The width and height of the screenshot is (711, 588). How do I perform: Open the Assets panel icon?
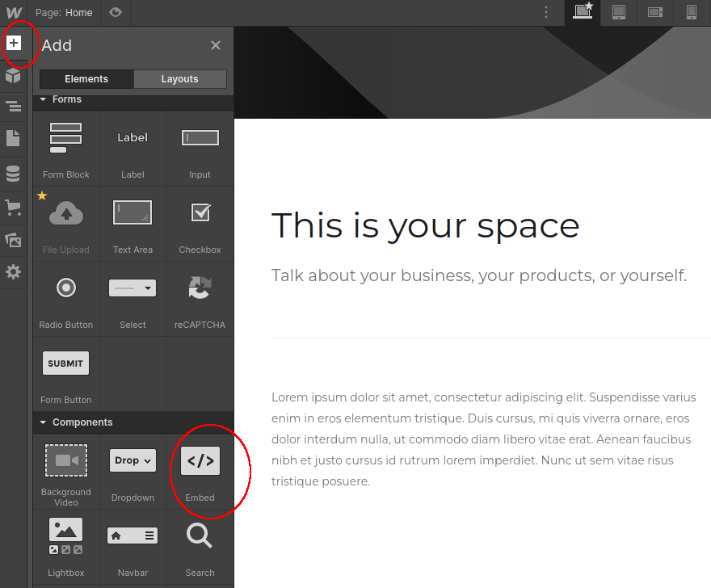(x=13, y=237)
